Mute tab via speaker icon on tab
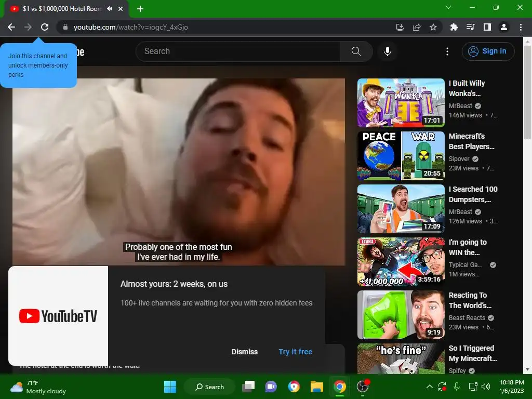Viewport: 532px width, 399px height. pos(109,9)
